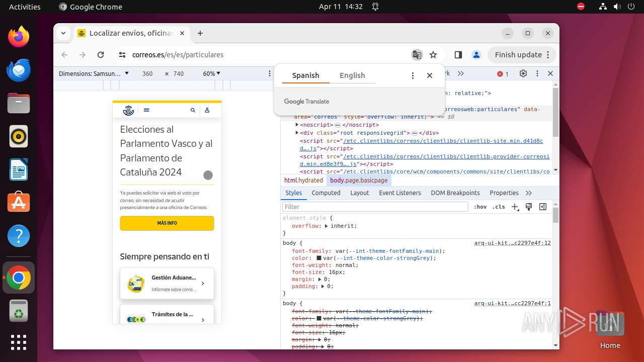The image size is (644, 362).
Task: Open the user account icon on Correos page
Action: 207,110
